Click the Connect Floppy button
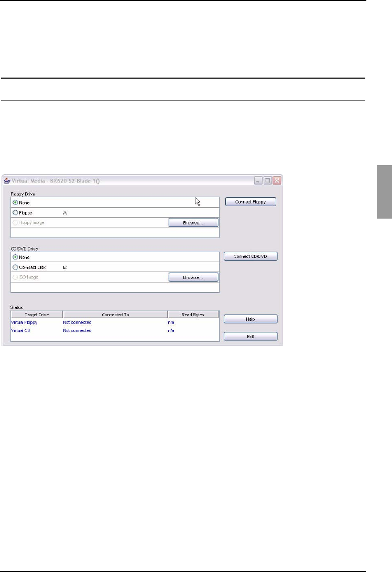 point(251,202)
